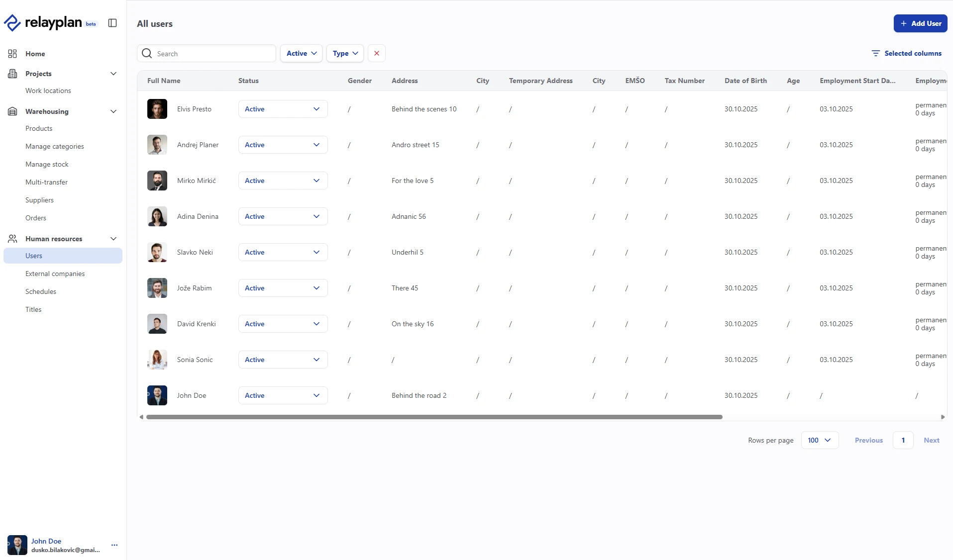Click the Selected columns label
The width and height of the screenshot is (953, 560).
click(x=913, y=53)
